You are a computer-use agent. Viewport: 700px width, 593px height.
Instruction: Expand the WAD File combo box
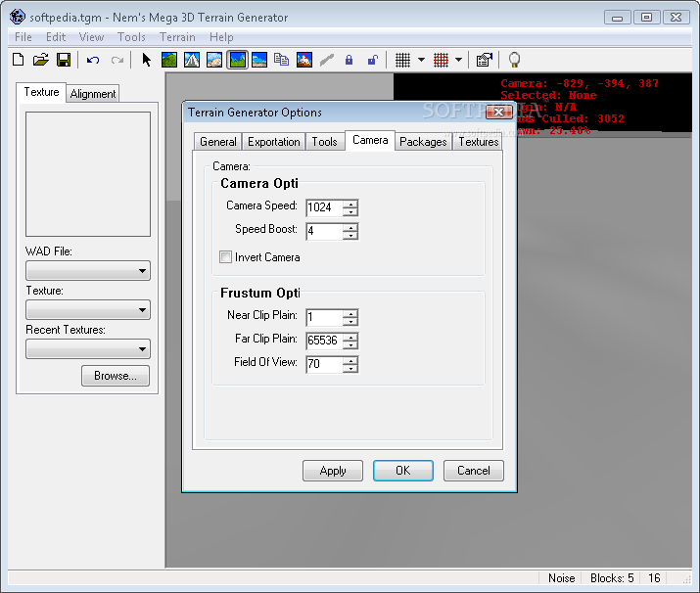[x=88, y=271]
